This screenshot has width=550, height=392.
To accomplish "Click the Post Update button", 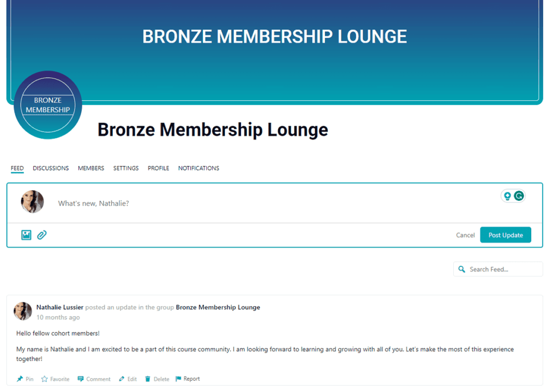I will [x=505, y=235].
